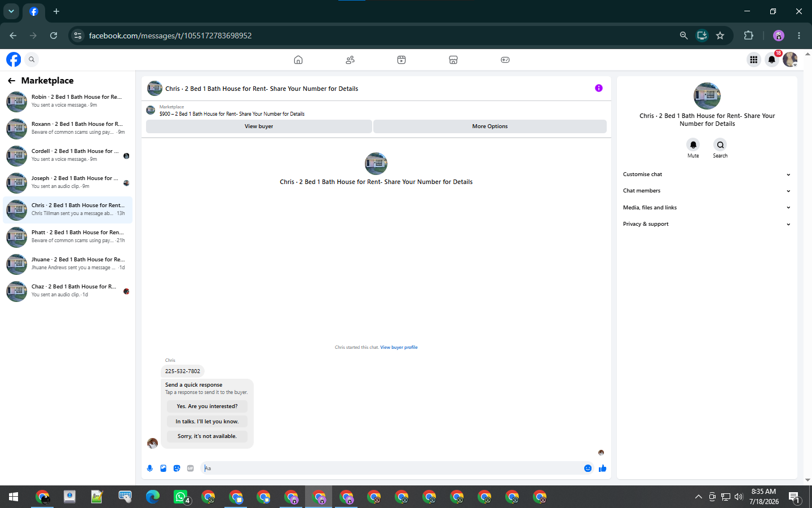This screenshot has height=508, width=812.
Task: Open WhatsApp from the taskbar
Action: [180, 497]
